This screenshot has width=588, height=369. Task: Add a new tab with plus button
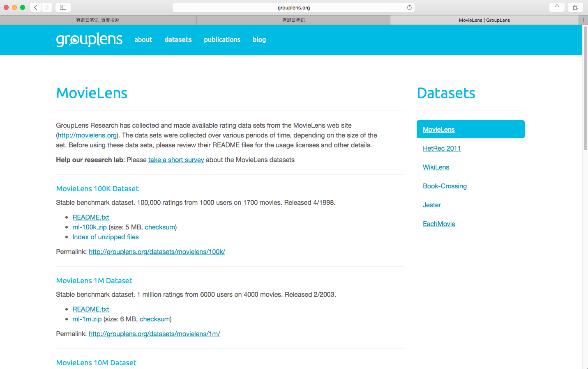click(x=583, y=20)
